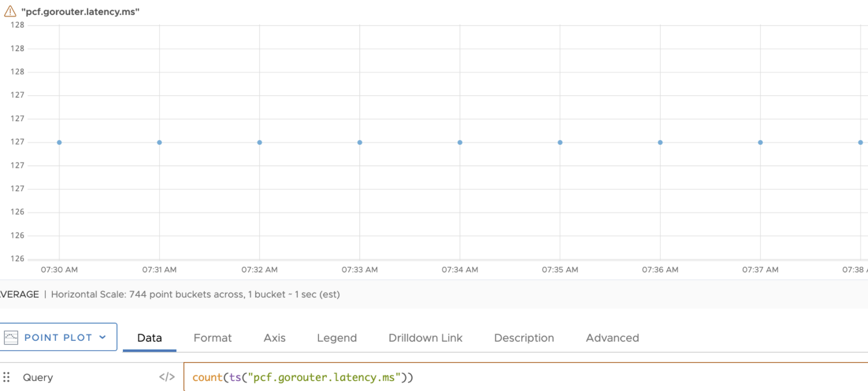Open the Description tab
Screen dimensions: 868x391
pos(524,338)
